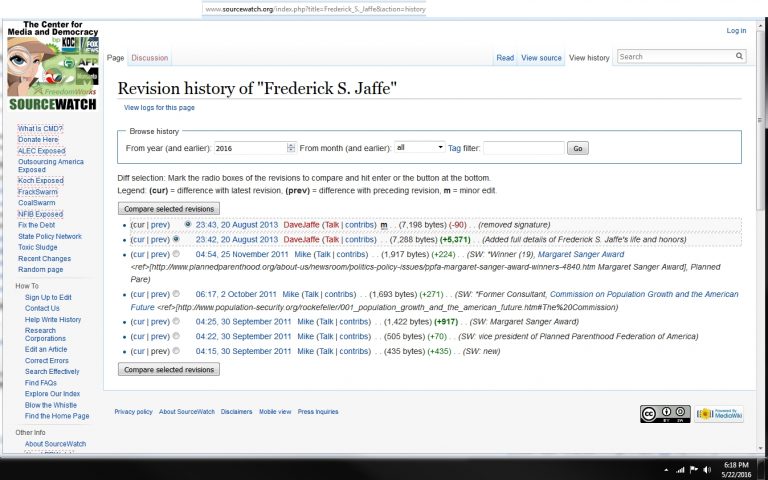
Task: Click the top Compare selected revisions button
Action: (x=168, y=209)
